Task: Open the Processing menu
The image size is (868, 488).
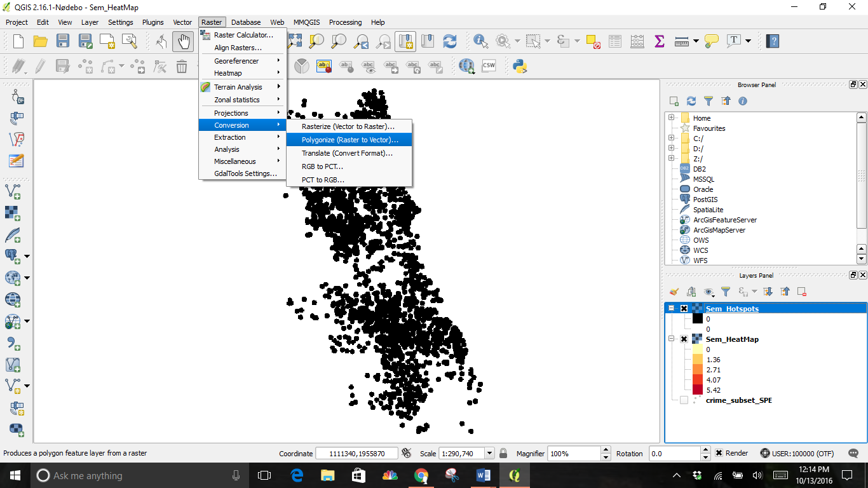Action: tap(345, 22)
